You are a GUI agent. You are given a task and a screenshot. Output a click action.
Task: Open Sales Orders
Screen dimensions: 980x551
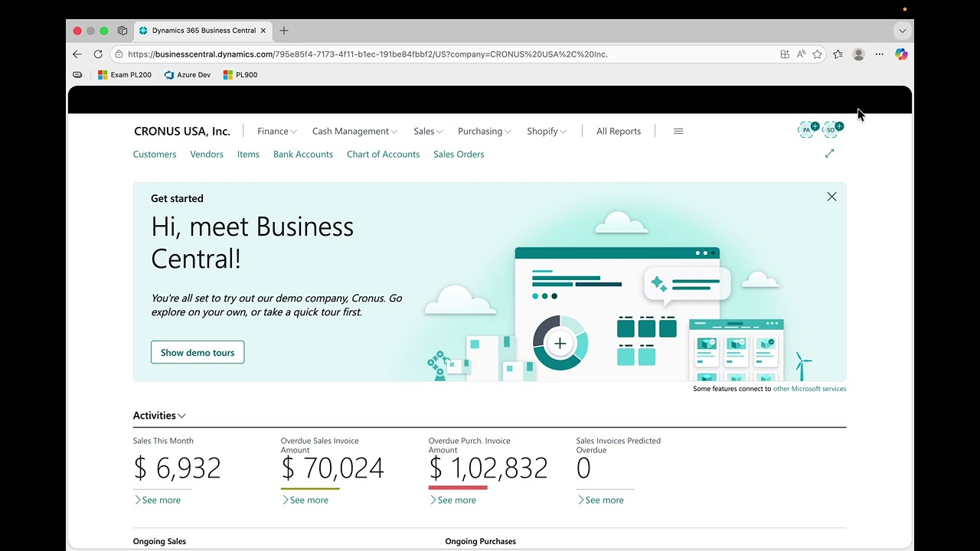459,154
